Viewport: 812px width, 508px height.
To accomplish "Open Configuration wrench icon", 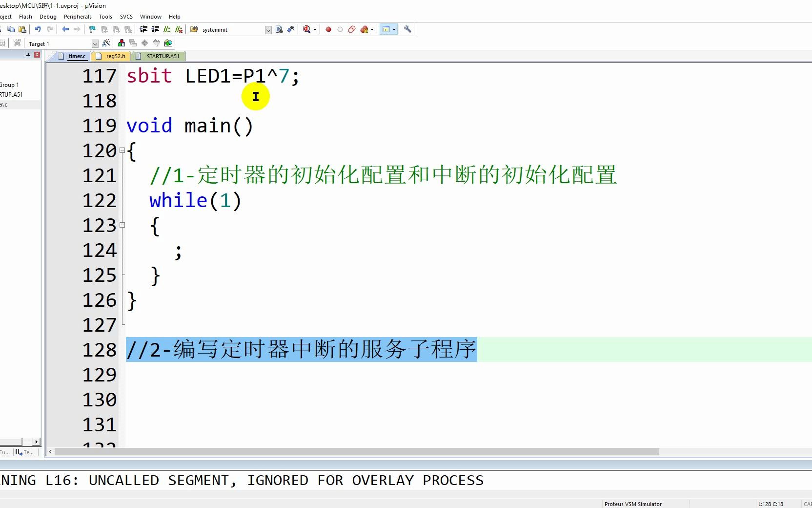I will (x=407, y=29).
